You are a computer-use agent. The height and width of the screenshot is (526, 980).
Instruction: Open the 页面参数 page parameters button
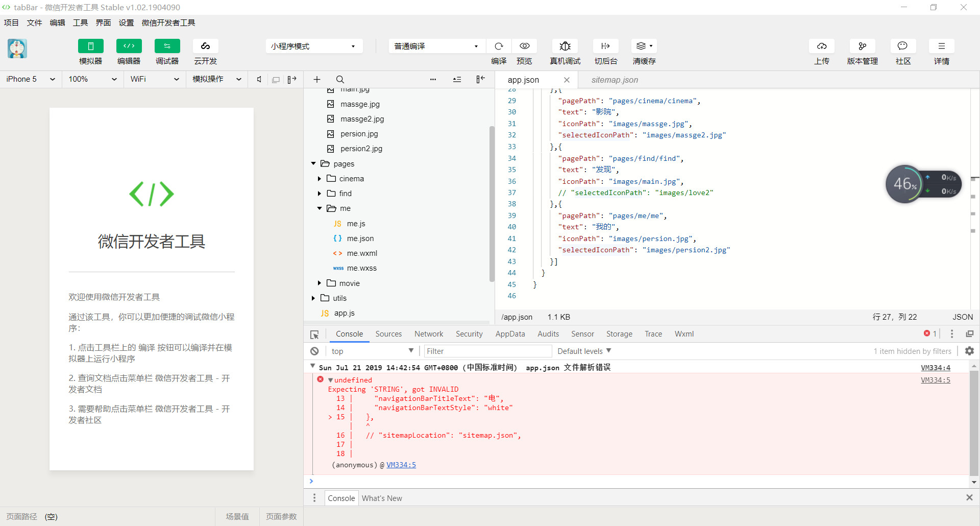pos(281,517)
